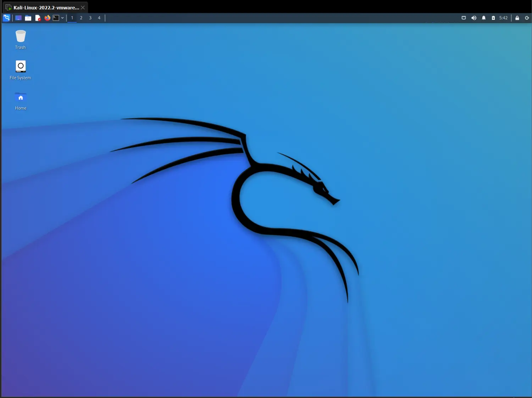Switch to workspace 4
This screenshot has width=532, height=398.
(99, 18)
